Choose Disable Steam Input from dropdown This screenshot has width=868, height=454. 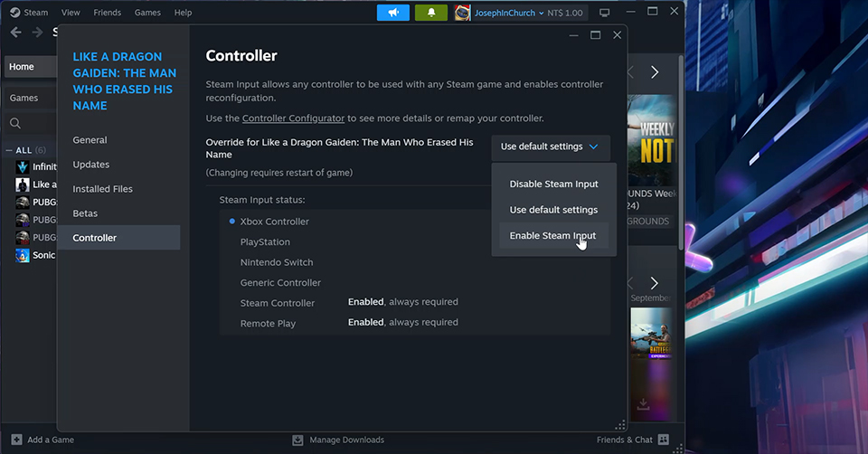(553, 184)
